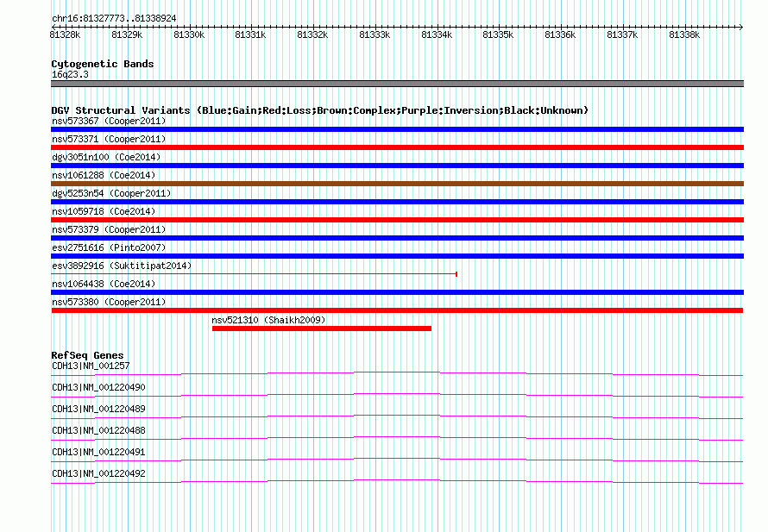Click the blue bar of nsv573379

point(397,238)
